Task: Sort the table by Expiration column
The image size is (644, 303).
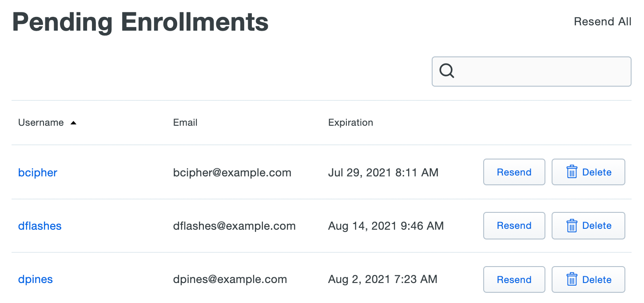Action: click(350, 122)
